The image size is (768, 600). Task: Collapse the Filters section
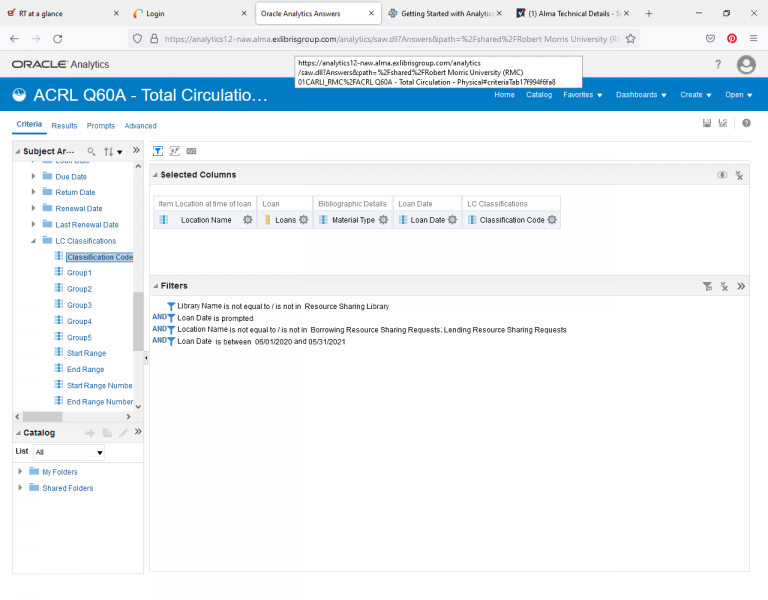point(155,286)
